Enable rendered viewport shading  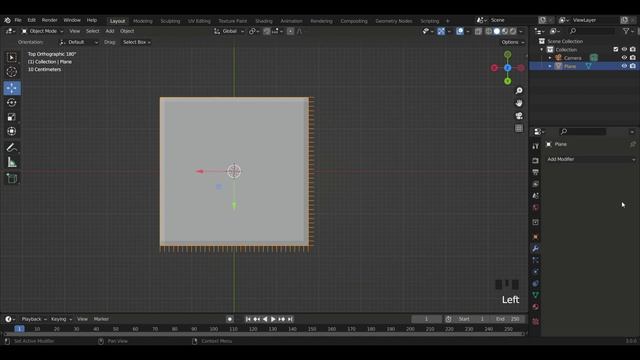(513, 31)
